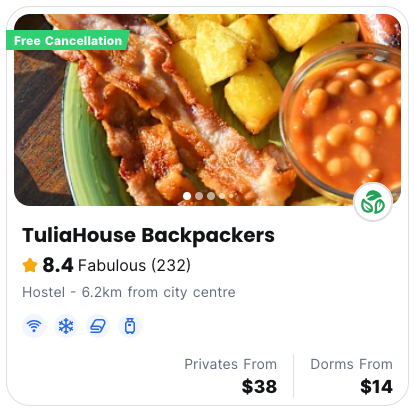Open the Fabulous (232) reviews text
The width and height of the screenshot is (415, 416).
[x=134, y=266]
